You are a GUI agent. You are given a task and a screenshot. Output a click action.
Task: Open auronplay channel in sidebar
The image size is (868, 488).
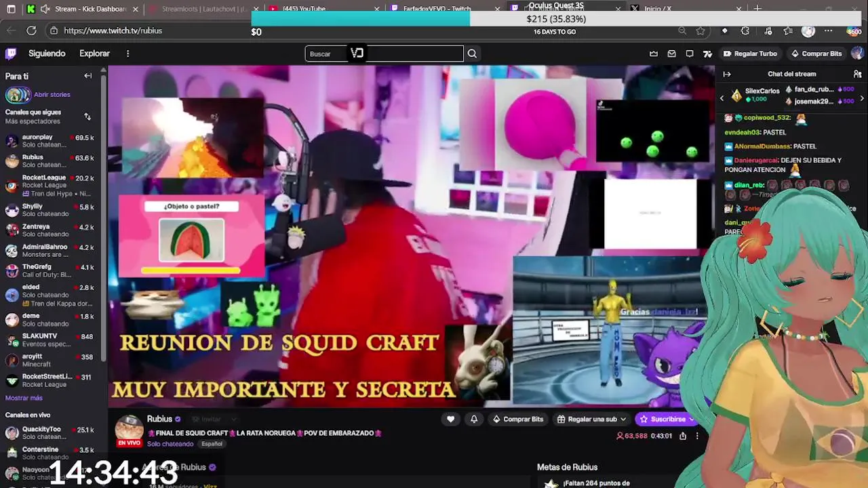50,141
